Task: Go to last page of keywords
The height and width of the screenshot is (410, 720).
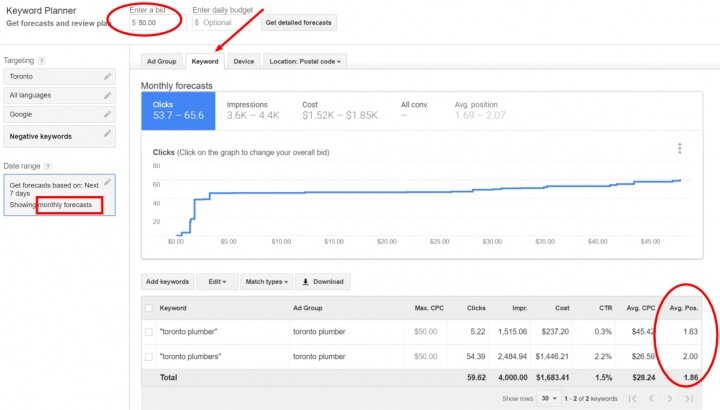Action: pyautogui.click(x=689, y=399)
